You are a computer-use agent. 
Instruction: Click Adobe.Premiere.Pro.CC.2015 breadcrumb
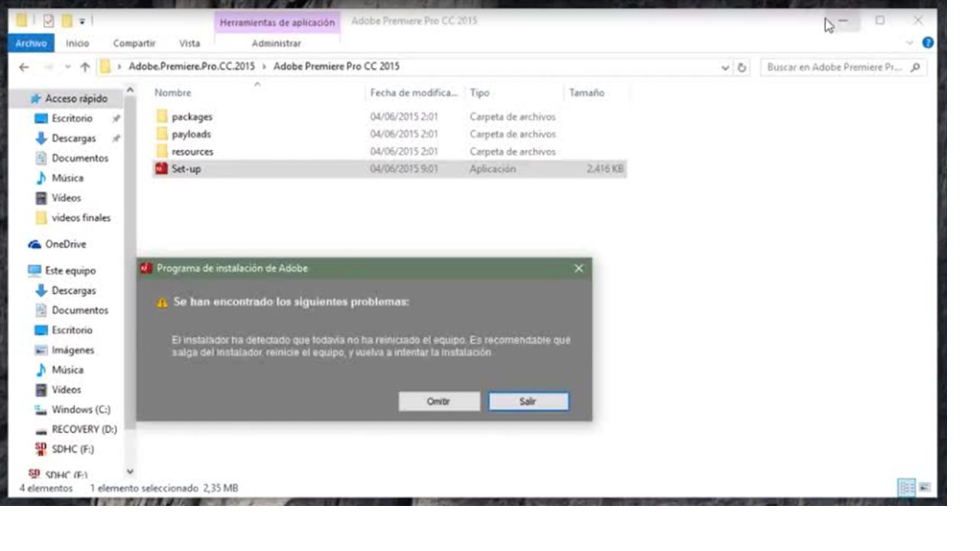tap(191, 67)
